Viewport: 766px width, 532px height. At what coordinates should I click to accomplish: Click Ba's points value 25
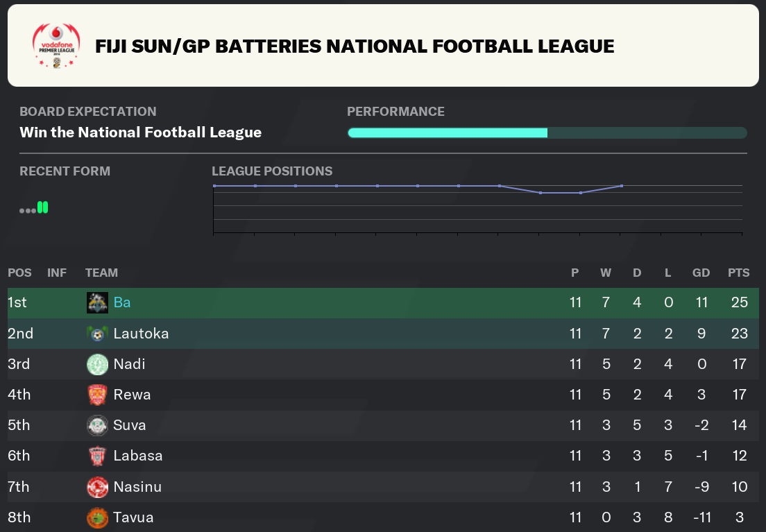[x=739, y=302]
